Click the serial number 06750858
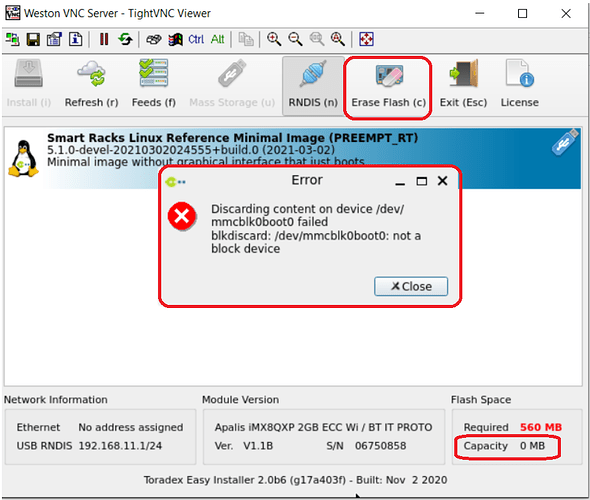 [x=380, y=445]
